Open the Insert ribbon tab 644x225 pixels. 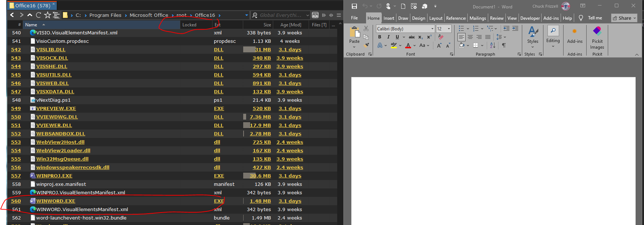coord(389,18)
